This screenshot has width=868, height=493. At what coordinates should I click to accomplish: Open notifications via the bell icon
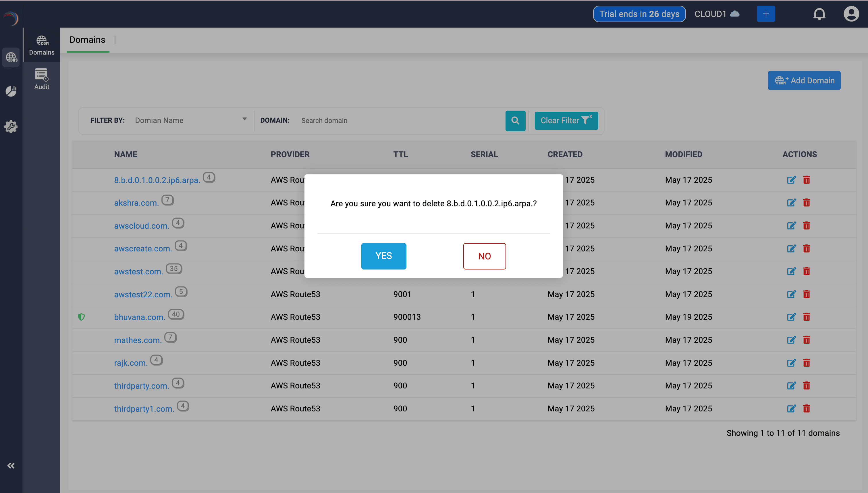point(820,14)
